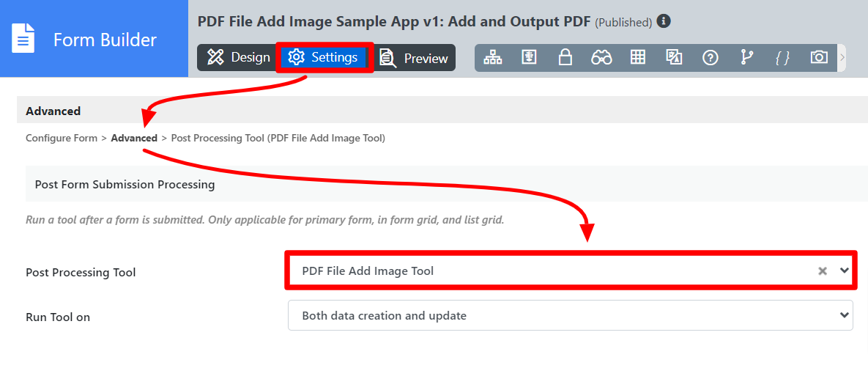The height and width of the screenshot is (368, 868).
Task: Switch to the Preview tab
Action: 414,59
